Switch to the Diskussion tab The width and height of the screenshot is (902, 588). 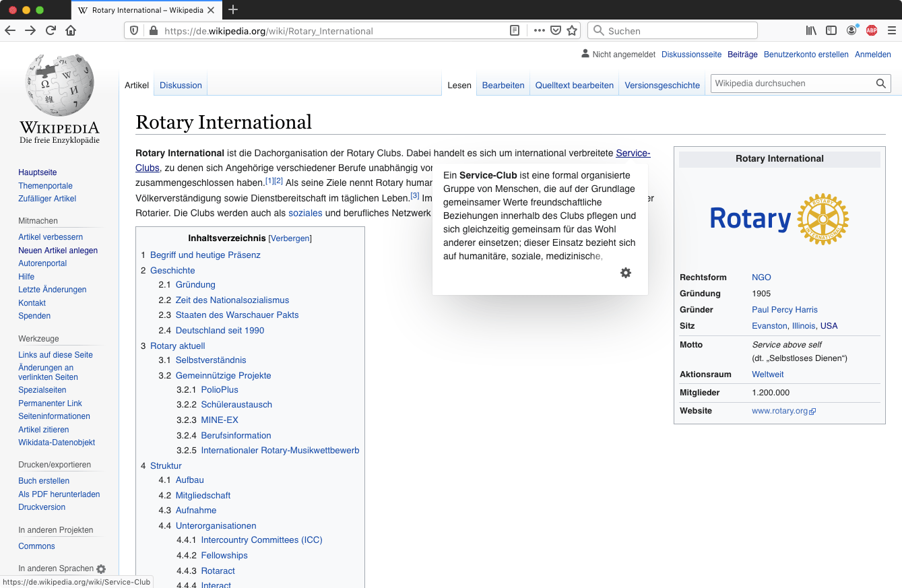[x=181, y=86]
